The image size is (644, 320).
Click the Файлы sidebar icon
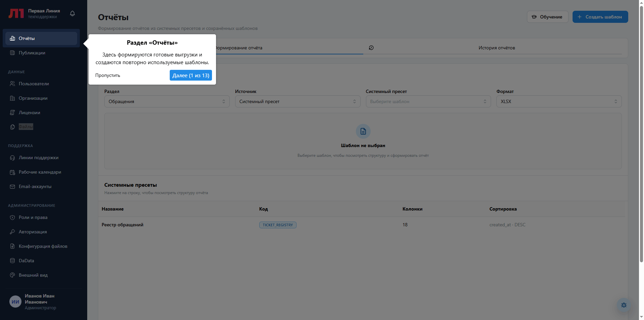[12, 127]
